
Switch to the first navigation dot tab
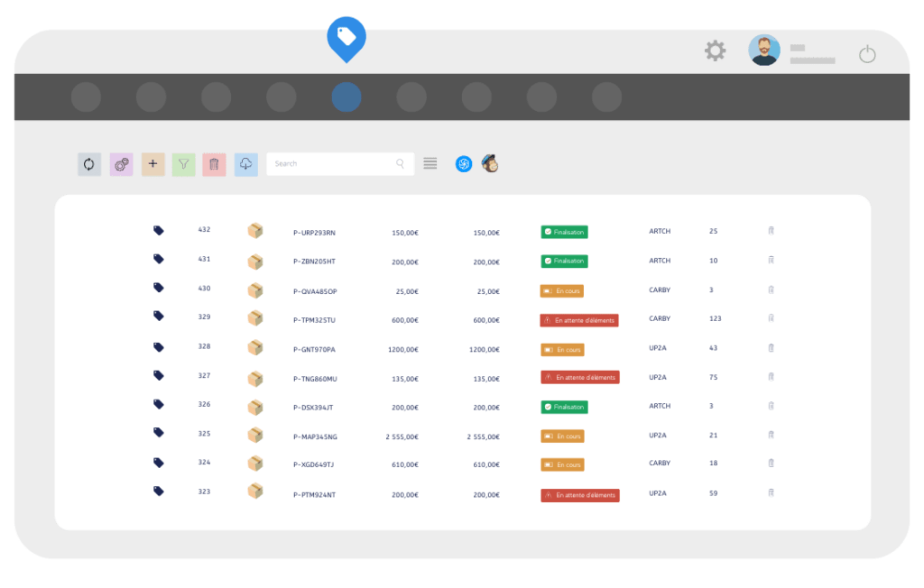click(86, 96)
